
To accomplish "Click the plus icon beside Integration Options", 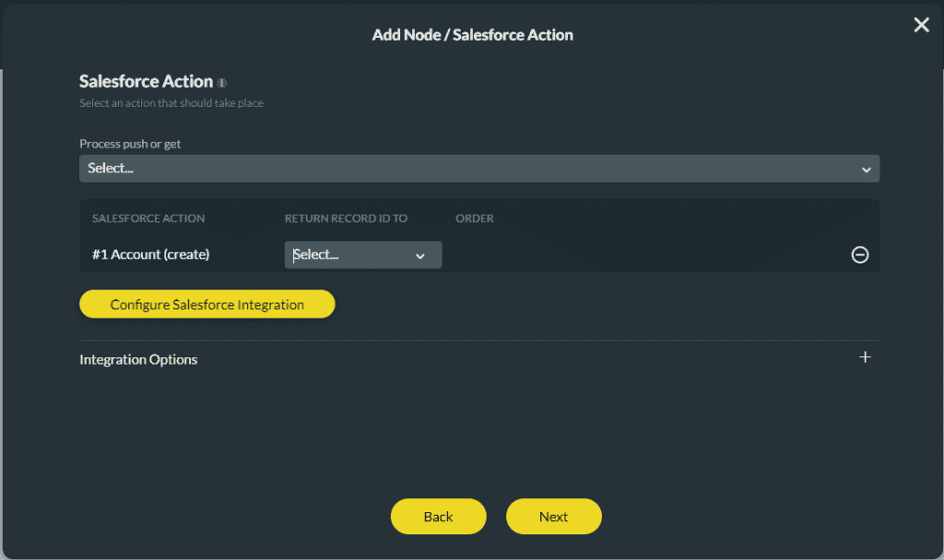I will pos(865,357).
